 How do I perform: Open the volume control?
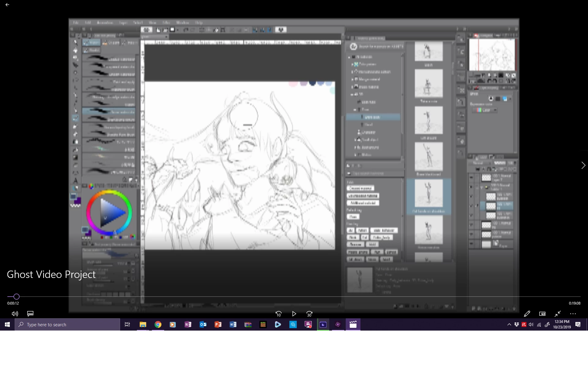15,314
